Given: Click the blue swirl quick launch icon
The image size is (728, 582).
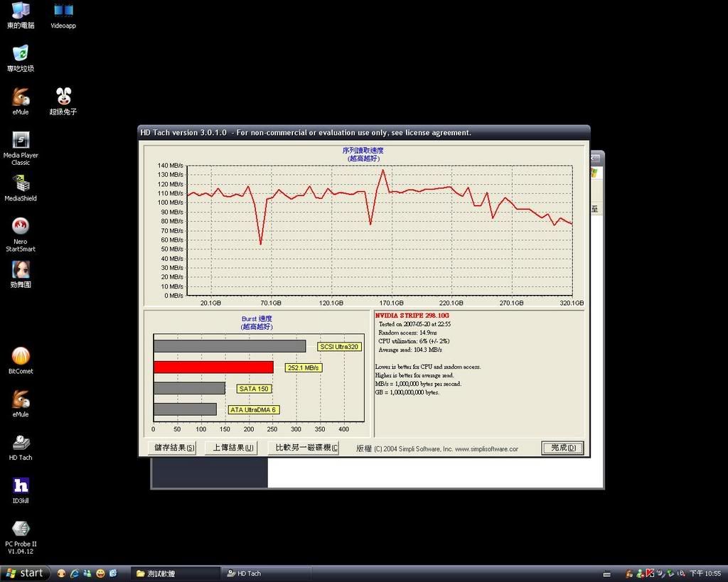Looking at the screenshot, I should pyautogui.click(x=113, y=573).
